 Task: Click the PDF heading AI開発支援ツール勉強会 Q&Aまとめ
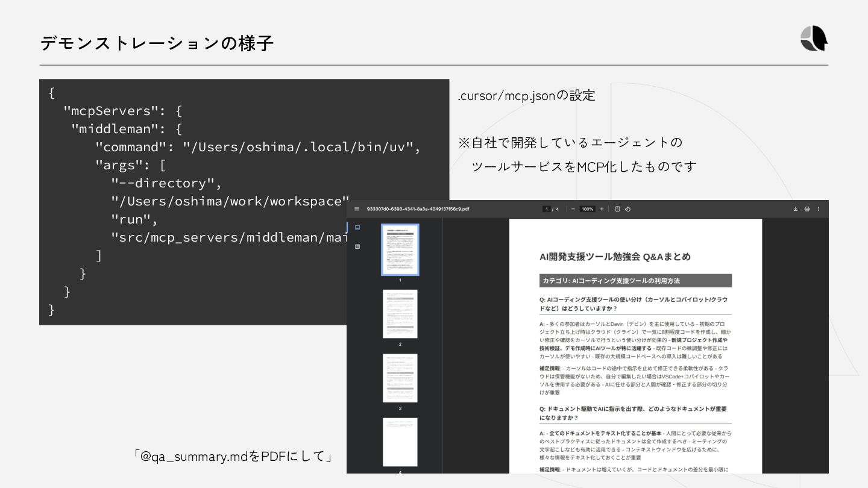pyautogui.click(x=615, y=256)
